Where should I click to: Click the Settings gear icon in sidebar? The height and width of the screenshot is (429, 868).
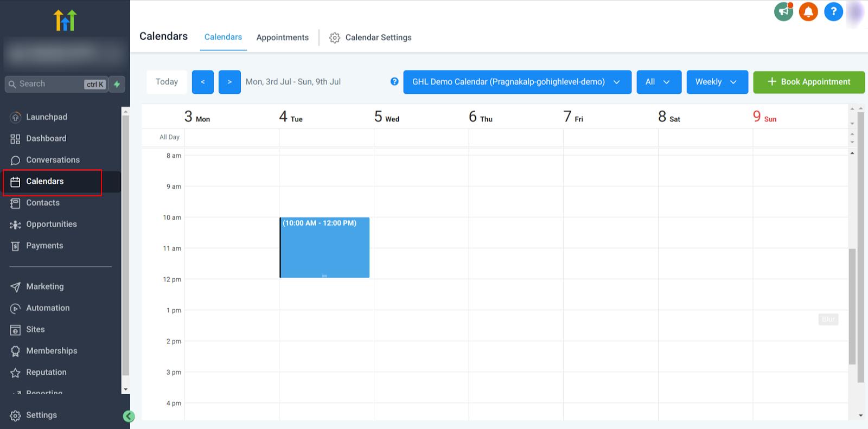(x=15, y=415)
